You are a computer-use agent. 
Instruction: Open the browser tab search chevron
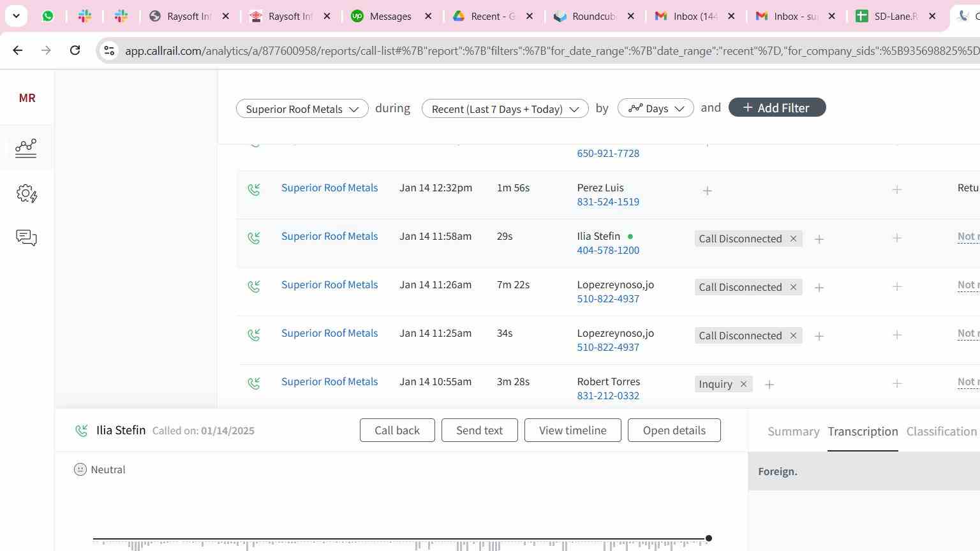pos(16,16)
